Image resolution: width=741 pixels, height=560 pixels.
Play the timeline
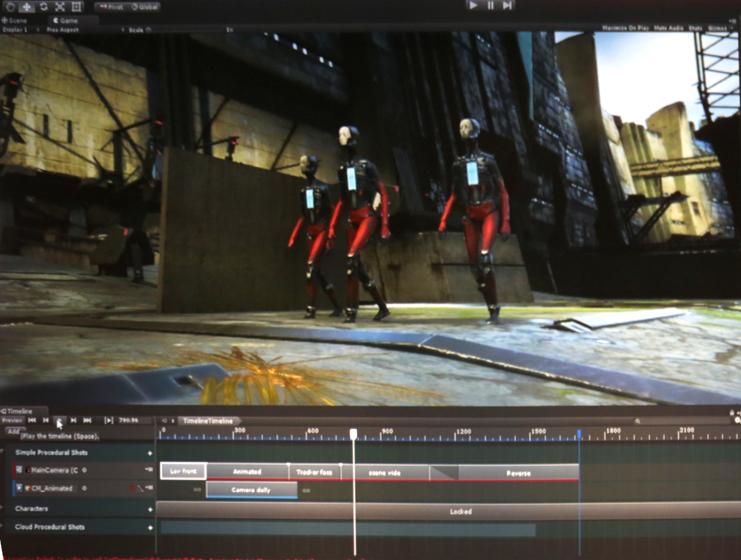[x=59, y=420]
